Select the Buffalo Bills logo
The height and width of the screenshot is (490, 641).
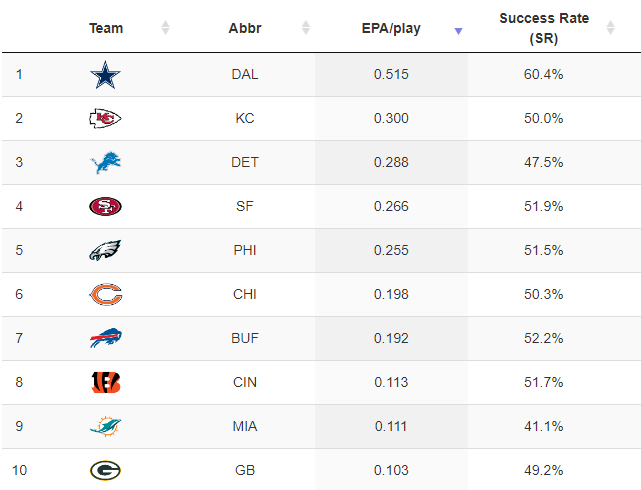tap(105, 338)
